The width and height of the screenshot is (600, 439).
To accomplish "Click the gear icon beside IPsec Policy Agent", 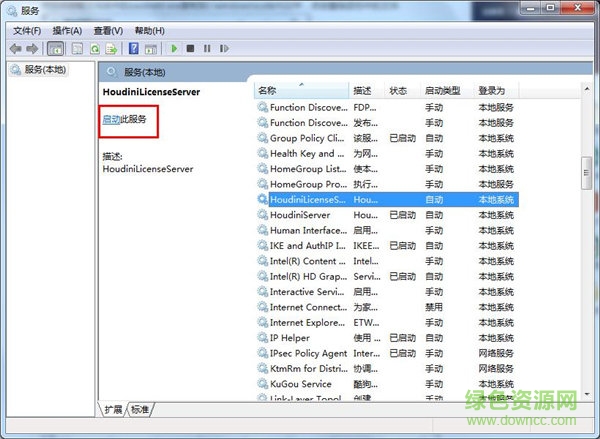I will pyautogui.click(x=262, y=353).
